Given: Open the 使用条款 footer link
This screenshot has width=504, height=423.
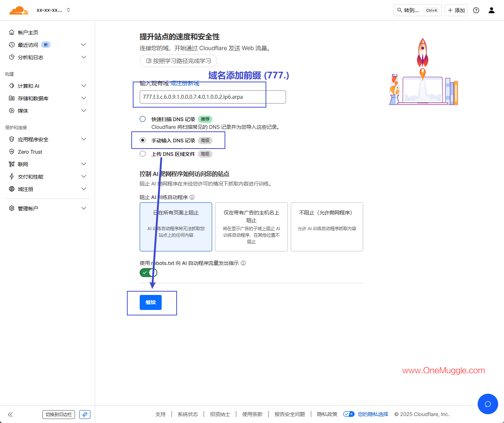Looking at the screenshot, I should coord(252,414).
